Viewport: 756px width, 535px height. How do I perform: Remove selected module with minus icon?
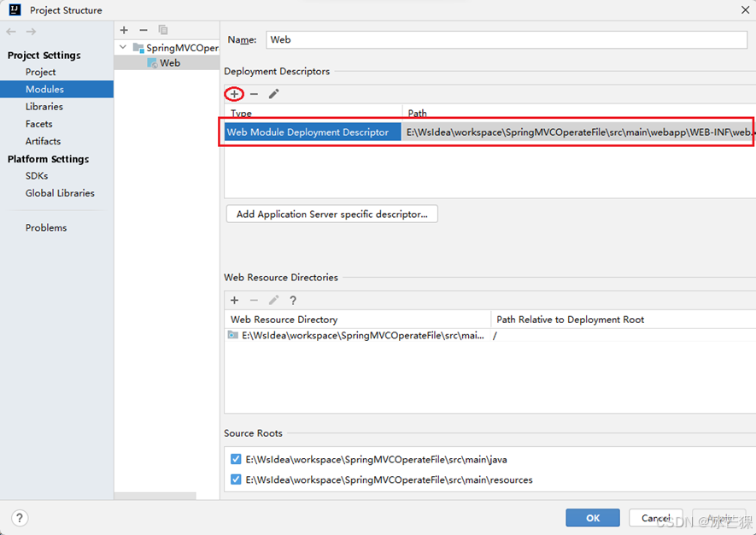[x=144, y=30]
